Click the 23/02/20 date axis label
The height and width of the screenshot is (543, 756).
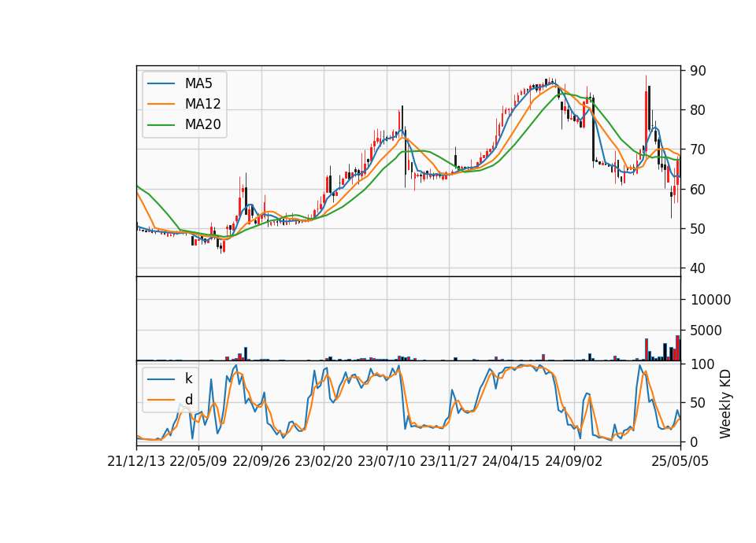point(324,461)
